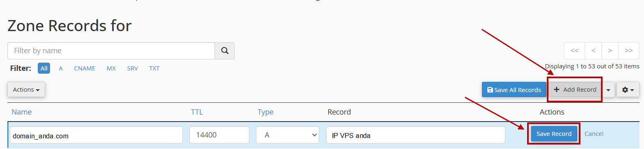This screenshot has width=644, height=149.
Task: Open the record Type select box
Action: (x=288, y=135)
